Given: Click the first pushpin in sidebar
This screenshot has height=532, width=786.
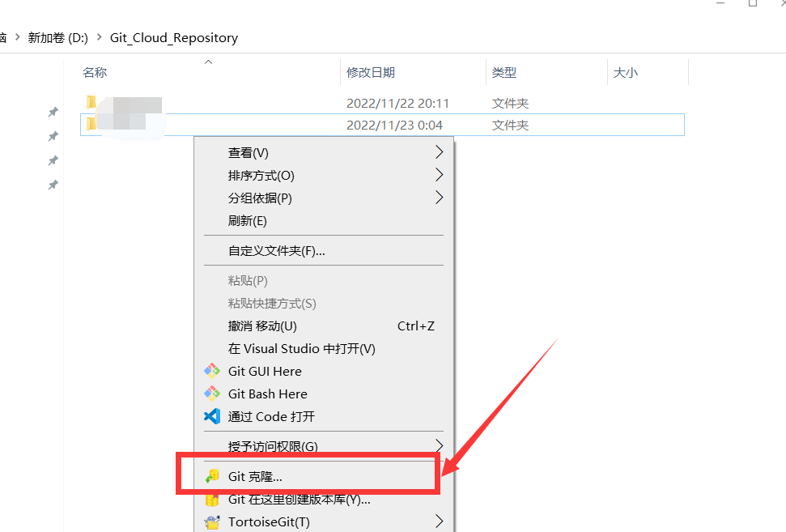Looking at the screenshot, I should (x=53, y=112).
